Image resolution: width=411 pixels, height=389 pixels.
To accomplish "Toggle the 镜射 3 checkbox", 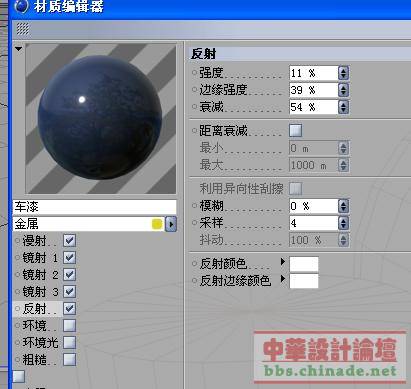I will (69, 292).
